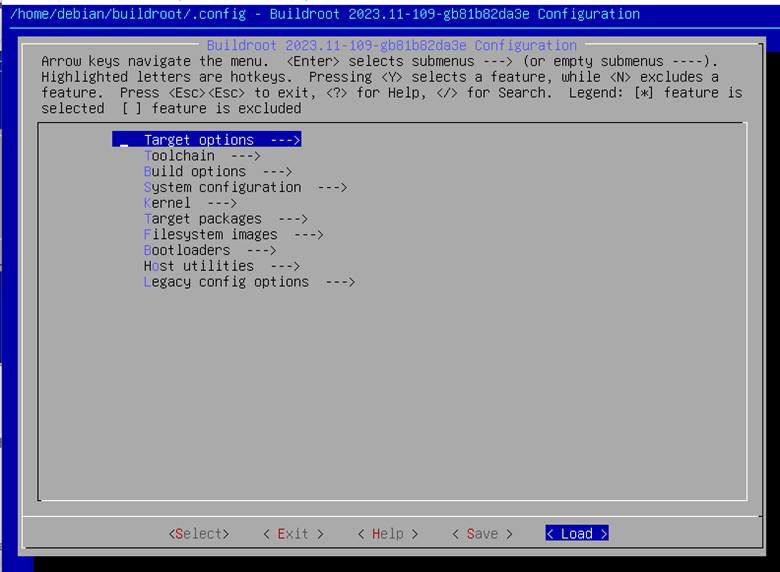
Task: Click the arrow after Legacy config options
Action: (x=340, y=282)
